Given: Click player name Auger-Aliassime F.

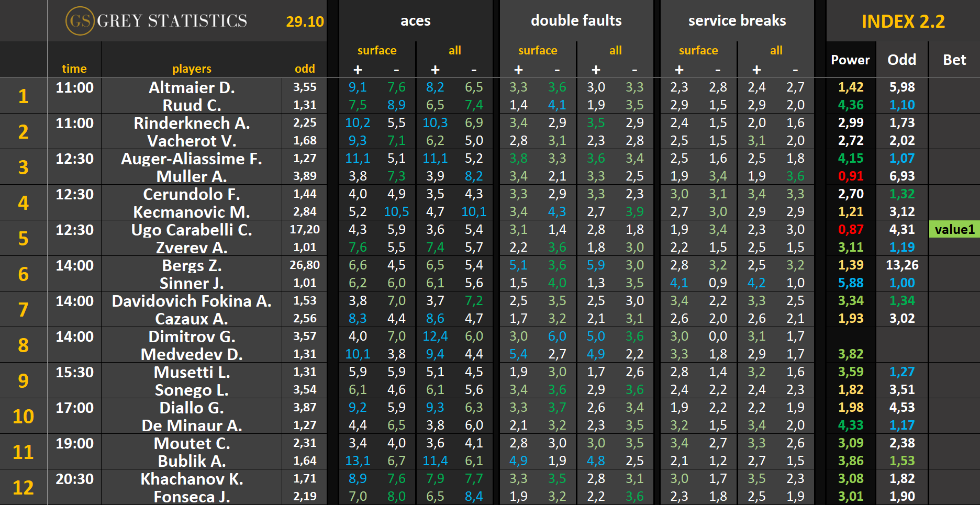Looking at the screenshot, I should tap(192, 159).
